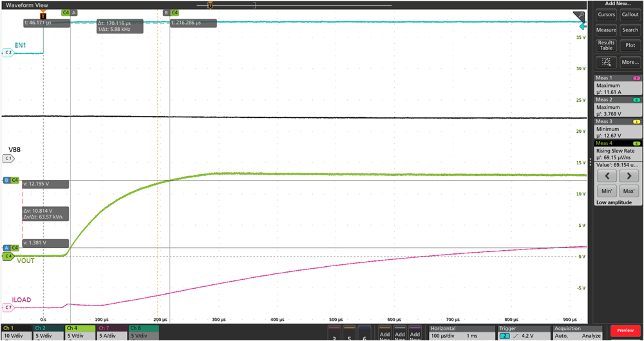Viewport: 644px width, 341px height.
Task: Toggle the Ch 7 channel badge
Action: pos(111,333)
